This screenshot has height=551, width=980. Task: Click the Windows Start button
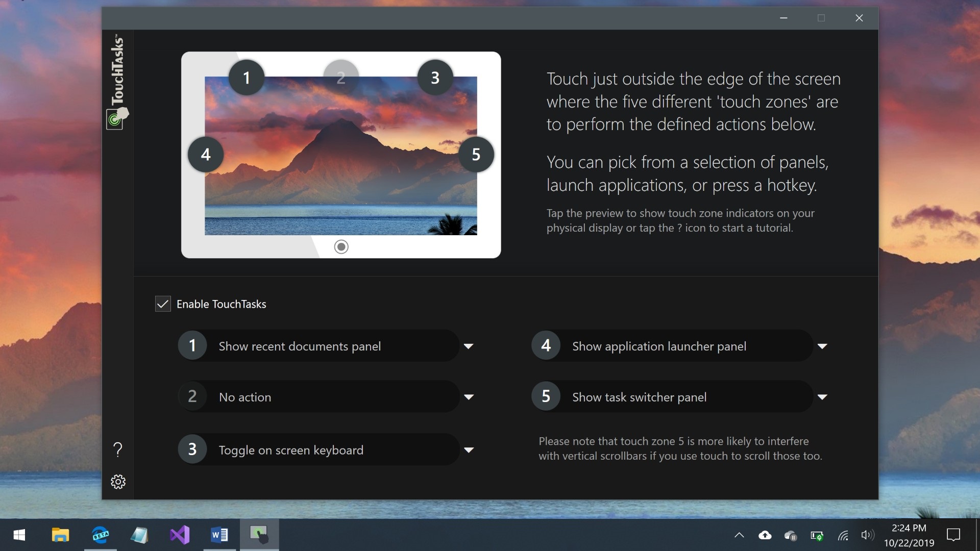pyautogui.click(x=19, y=535)
